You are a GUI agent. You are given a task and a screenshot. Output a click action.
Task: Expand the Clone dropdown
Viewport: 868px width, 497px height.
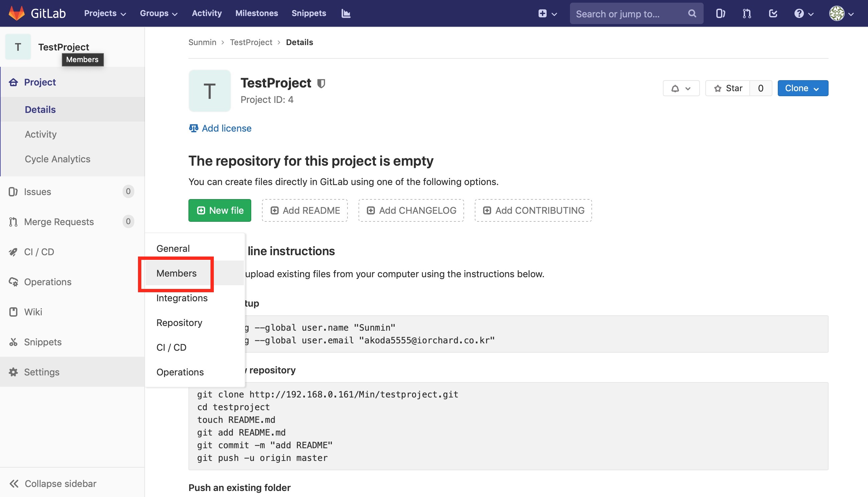(803, 89)
